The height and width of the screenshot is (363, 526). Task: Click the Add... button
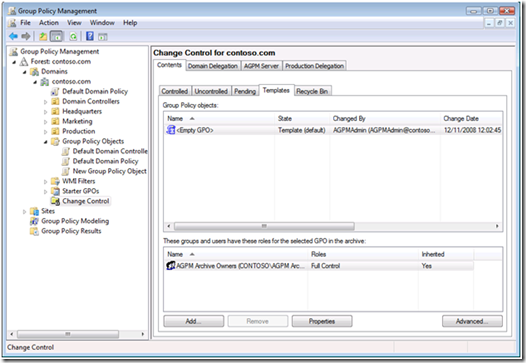click(x=194, y=321)
